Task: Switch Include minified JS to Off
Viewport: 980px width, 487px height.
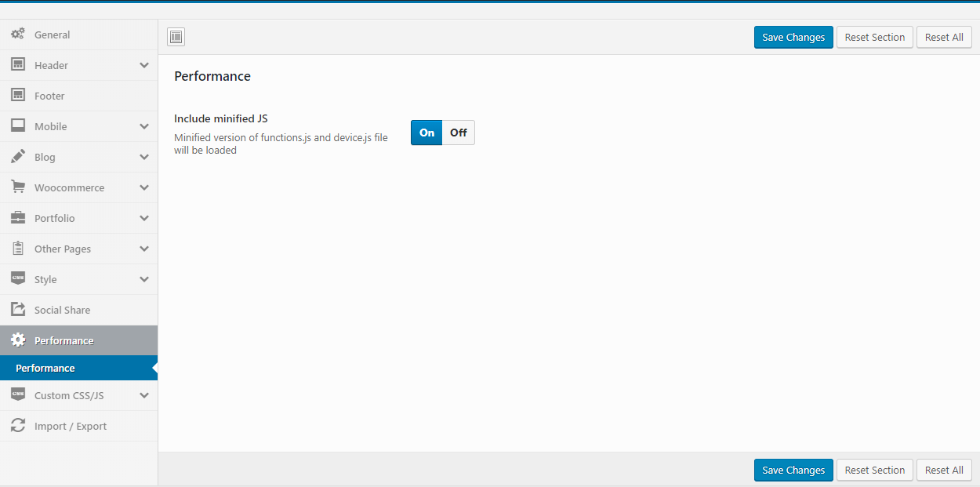Action: coord(459,133)
